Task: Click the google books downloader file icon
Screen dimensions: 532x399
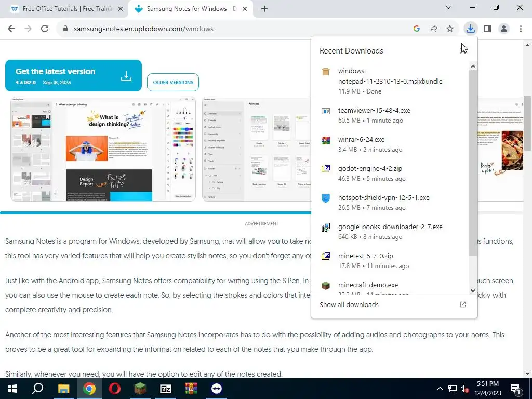Action: click(x=326, y=228)
